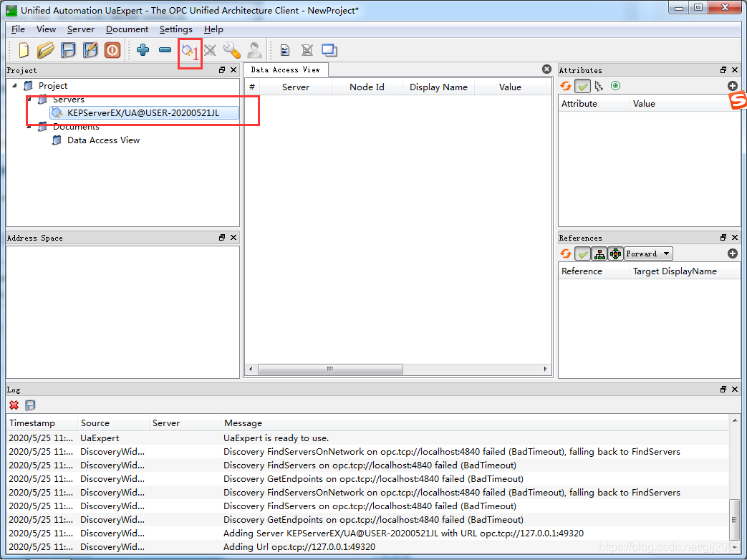The image size is (747, 560).
Task: Float the Address Space panel
Action: 222,238
